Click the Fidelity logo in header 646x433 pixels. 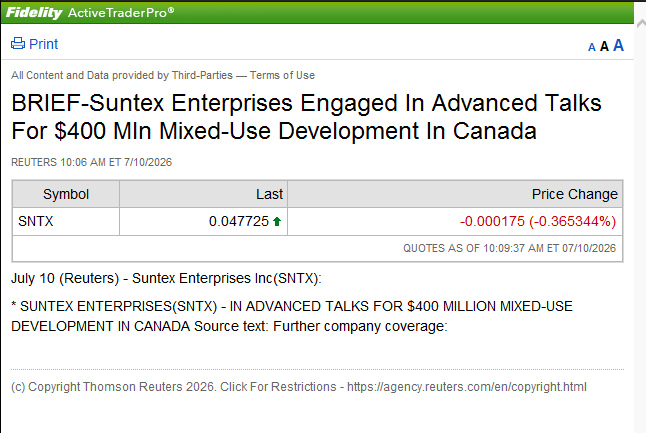tap(34, 12)
